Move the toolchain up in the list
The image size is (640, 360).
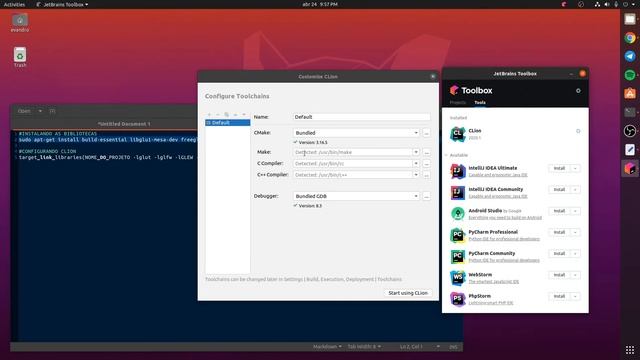point(236,115)
